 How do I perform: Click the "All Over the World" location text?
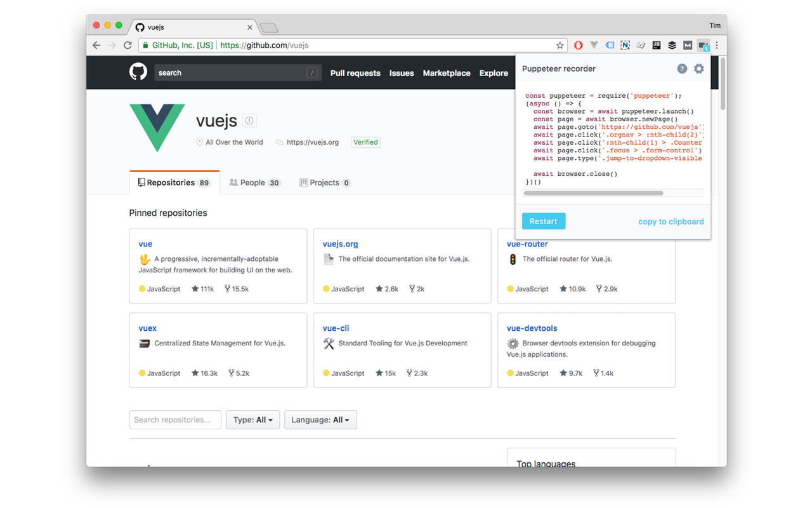(x=234, y=142)
